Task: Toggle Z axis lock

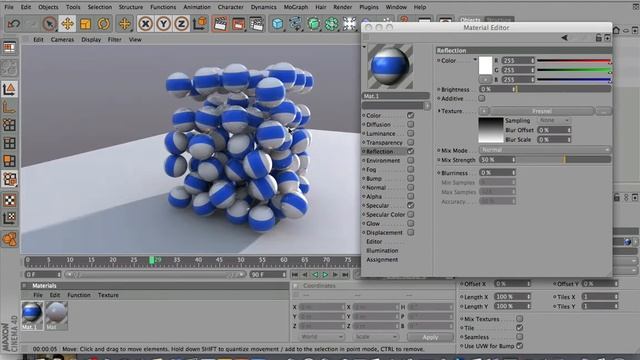Action: pos(181,24)
